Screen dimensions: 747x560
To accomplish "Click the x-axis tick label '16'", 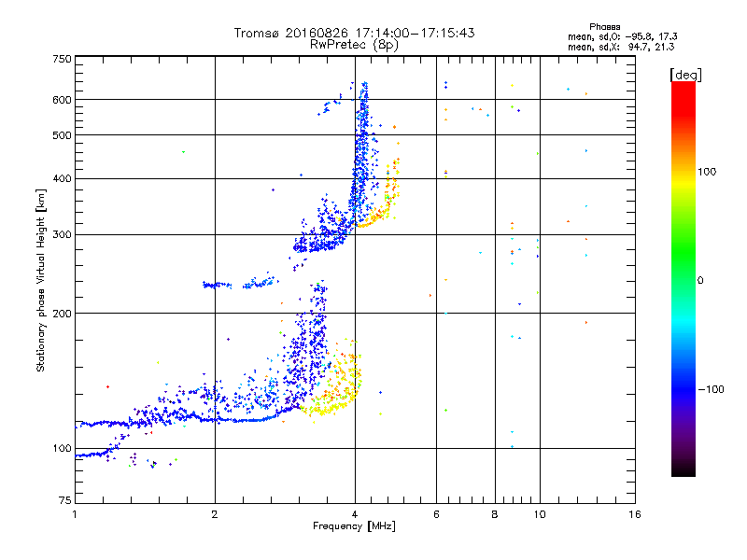I will (635, 514).
